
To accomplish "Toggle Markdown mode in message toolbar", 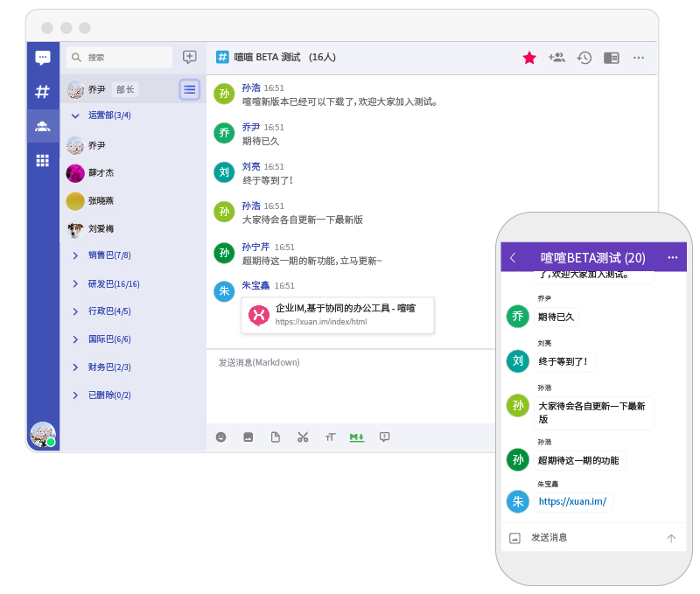I will pos(356,437).
